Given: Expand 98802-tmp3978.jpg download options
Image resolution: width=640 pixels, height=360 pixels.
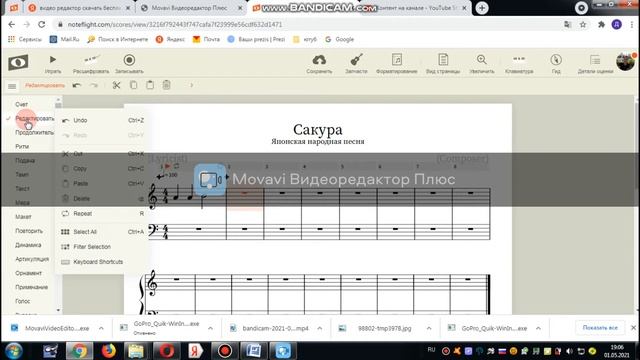Looking at the screenshot, I should 429,328.
